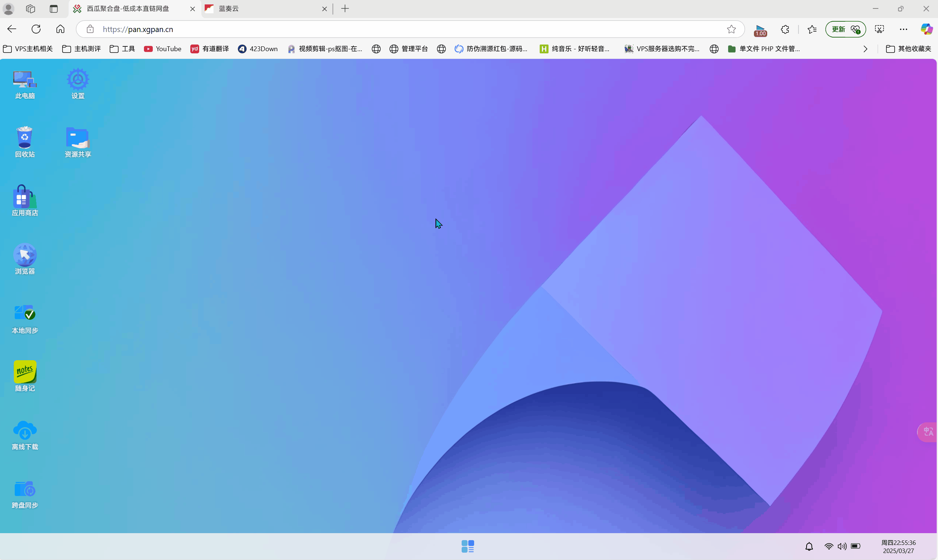Open the 浏览器 browser icon
This screenshot has height=560, width=938.
click(x=25, y=255)
